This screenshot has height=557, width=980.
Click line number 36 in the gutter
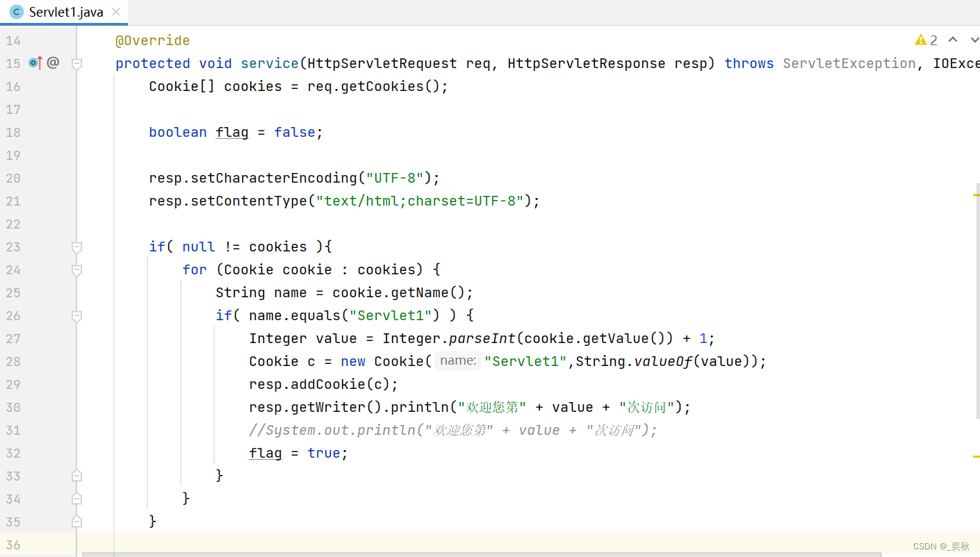point(13,544)
